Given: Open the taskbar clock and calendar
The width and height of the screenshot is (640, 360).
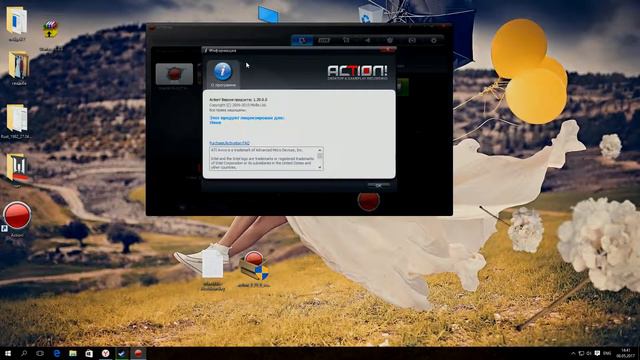Looking at the screenshot, I should [x=625, y=353].
